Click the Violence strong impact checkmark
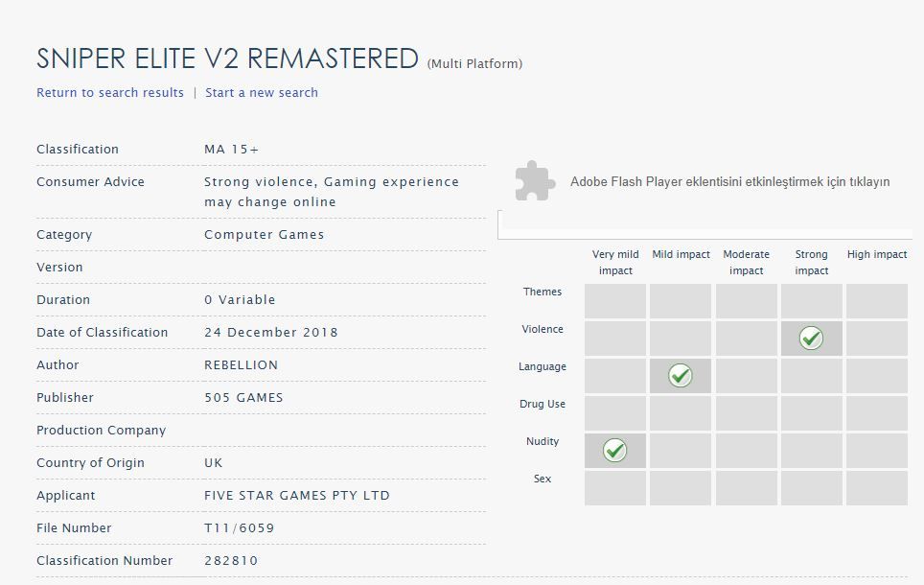The image size is (924, 585). [x=811, y=338]
